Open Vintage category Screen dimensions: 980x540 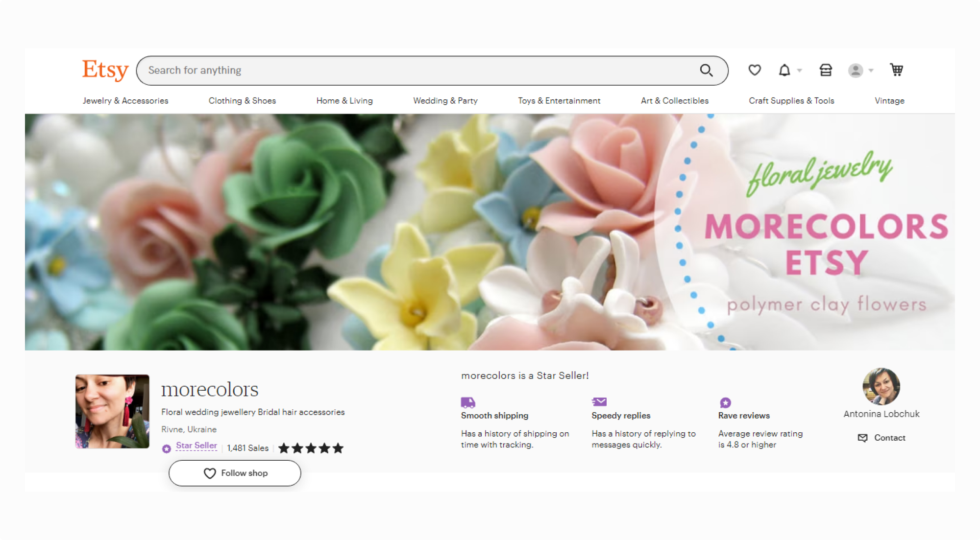click(x=889, y=100)
